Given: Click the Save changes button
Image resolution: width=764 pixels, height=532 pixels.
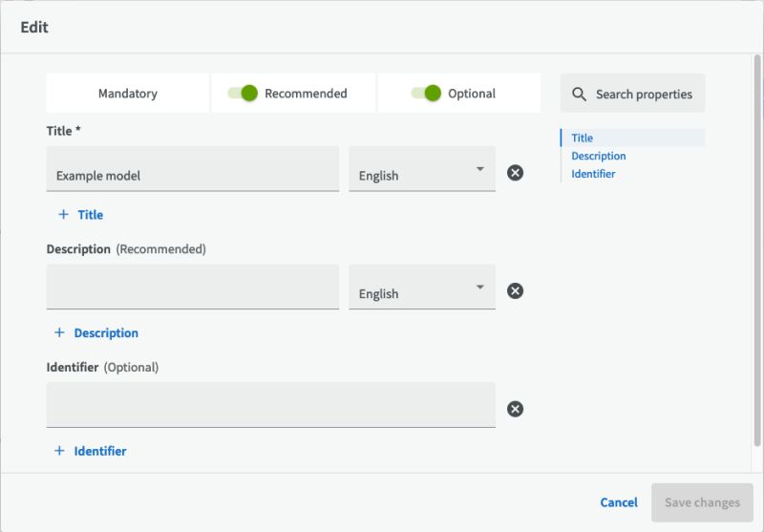Looking at the screenshot, I should 702,502.
